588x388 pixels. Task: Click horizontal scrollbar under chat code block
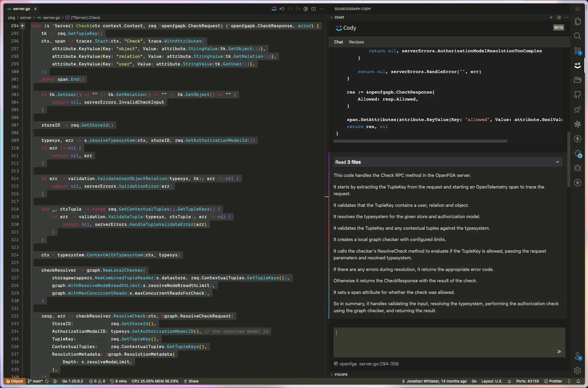pyautogui.click(x=420, y=141)
